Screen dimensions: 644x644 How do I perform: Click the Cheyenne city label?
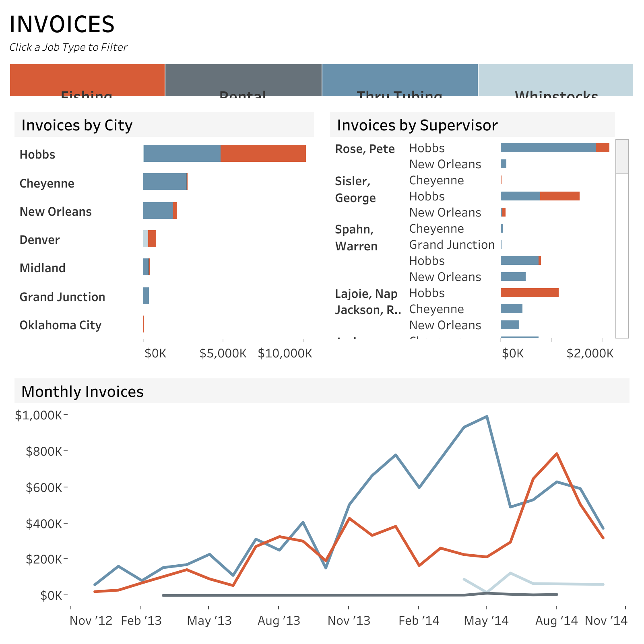(x=47, y=184)
